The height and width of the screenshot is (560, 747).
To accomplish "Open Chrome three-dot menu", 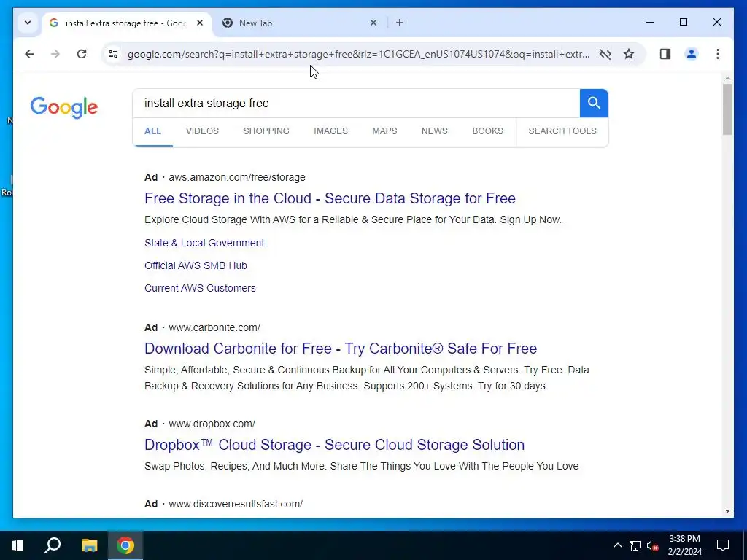I will 718,54.
